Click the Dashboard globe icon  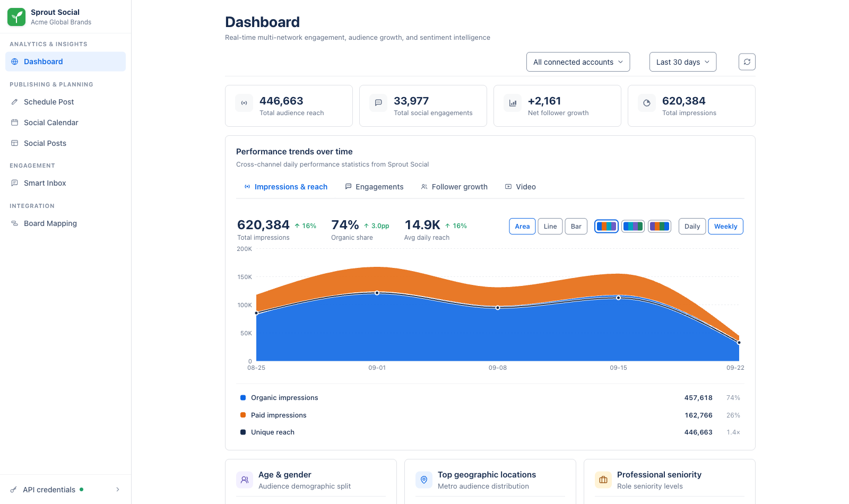(x=15, y=62)
